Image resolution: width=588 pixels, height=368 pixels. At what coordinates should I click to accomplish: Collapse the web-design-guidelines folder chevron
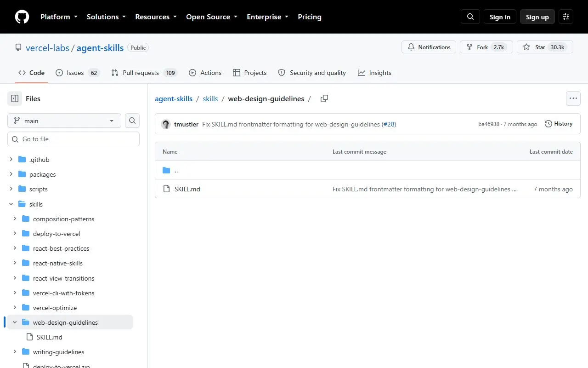coord(15,322)
